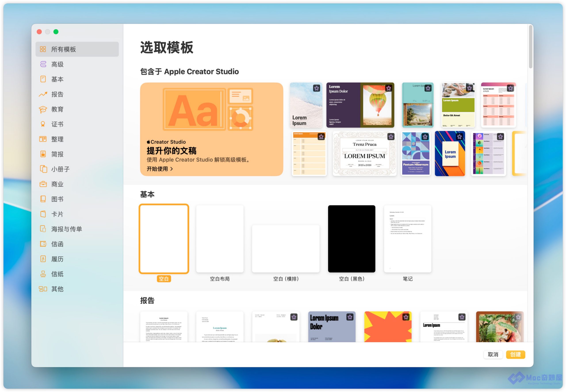Select the 履历 sidebar item

57,259
